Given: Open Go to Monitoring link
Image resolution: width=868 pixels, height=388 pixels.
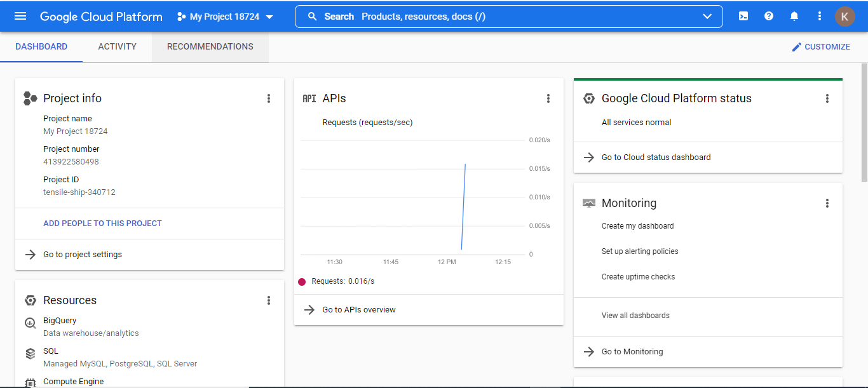Looking at the screenshot, I should click(632, 352).
